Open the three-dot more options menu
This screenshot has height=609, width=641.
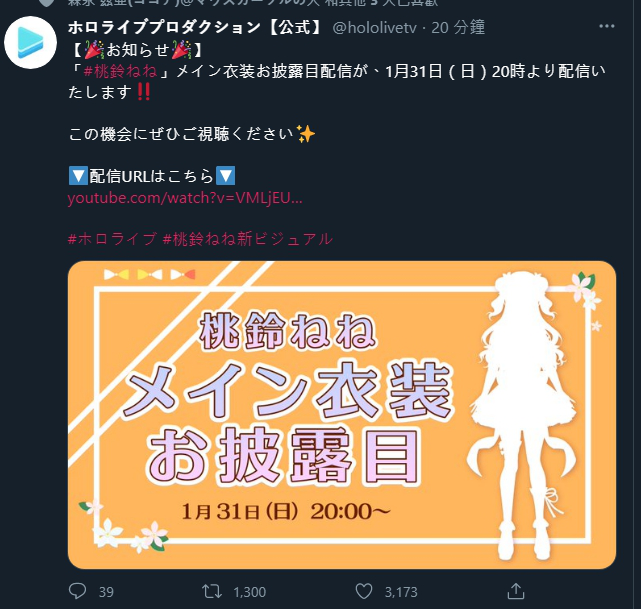point(607,26)
